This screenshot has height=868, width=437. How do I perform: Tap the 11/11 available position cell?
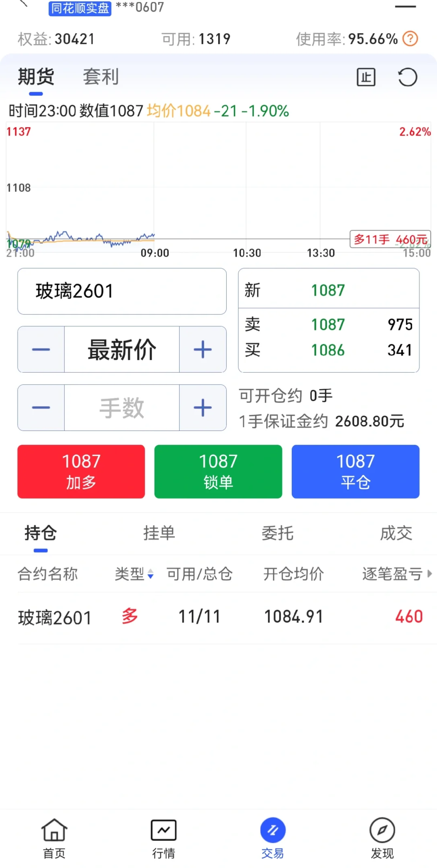click(199, 617)
